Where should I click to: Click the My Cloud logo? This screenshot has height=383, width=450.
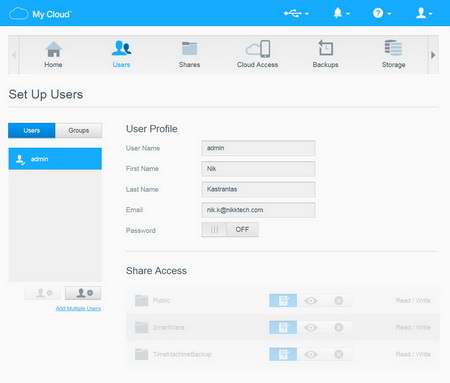(x=40, y=14)
